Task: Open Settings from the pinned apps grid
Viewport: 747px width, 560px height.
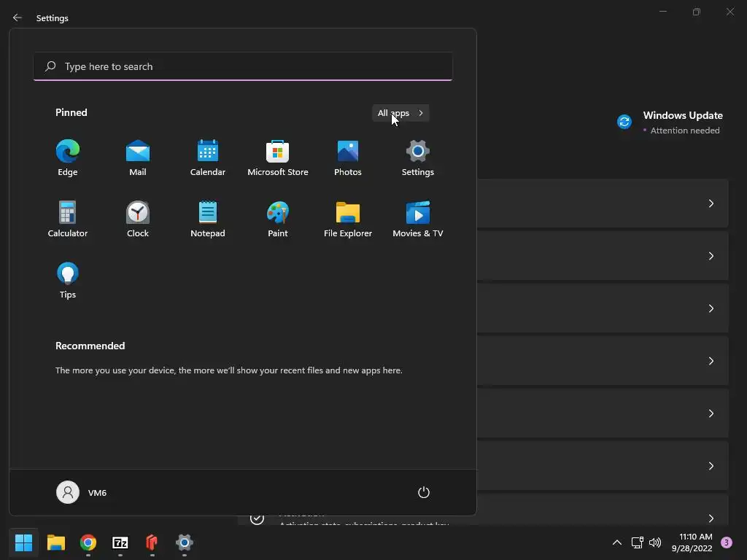Action: 418,158
